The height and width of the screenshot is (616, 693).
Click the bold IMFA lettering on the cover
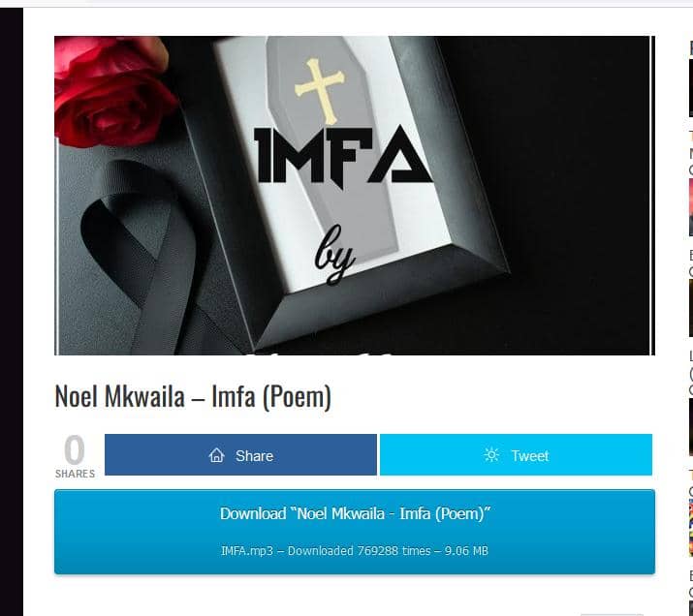point(342,157)
